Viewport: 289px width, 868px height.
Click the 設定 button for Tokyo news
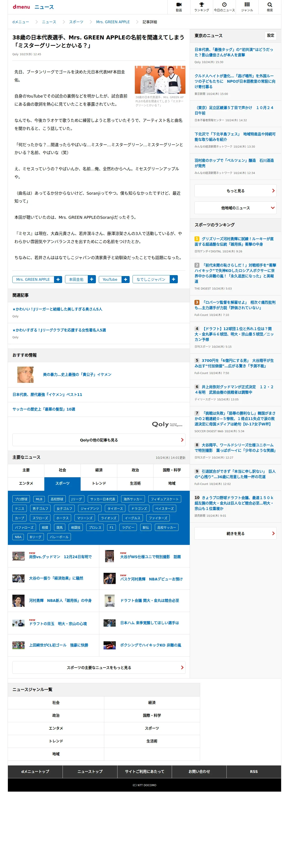[x=271, y=35]
